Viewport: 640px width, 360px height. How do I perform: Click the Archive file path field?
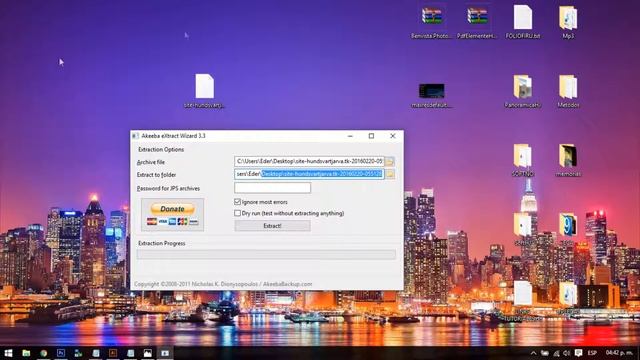click(309, 162)
